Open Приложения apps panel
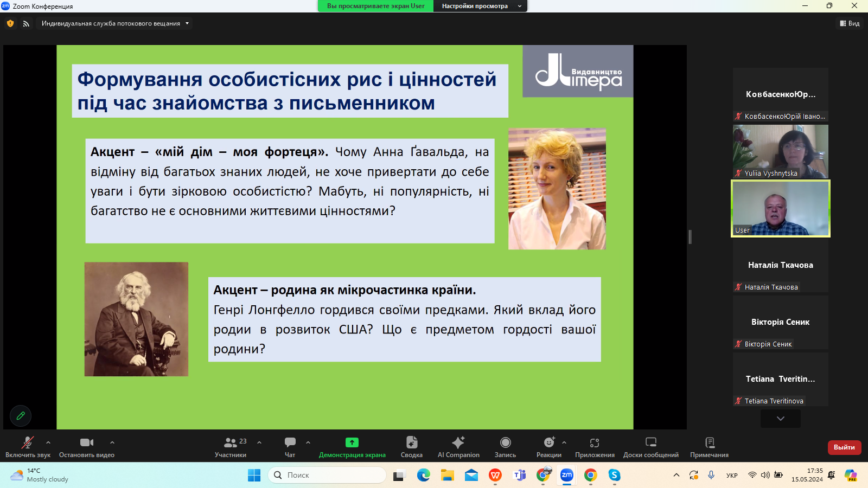Image resolution: width=868 pixels, height=488 pixels. pos(595,447)
